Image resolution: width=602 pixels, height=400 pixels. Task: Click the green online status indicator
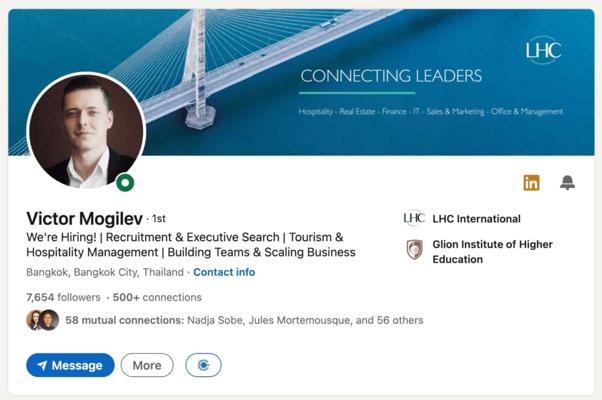125,183
